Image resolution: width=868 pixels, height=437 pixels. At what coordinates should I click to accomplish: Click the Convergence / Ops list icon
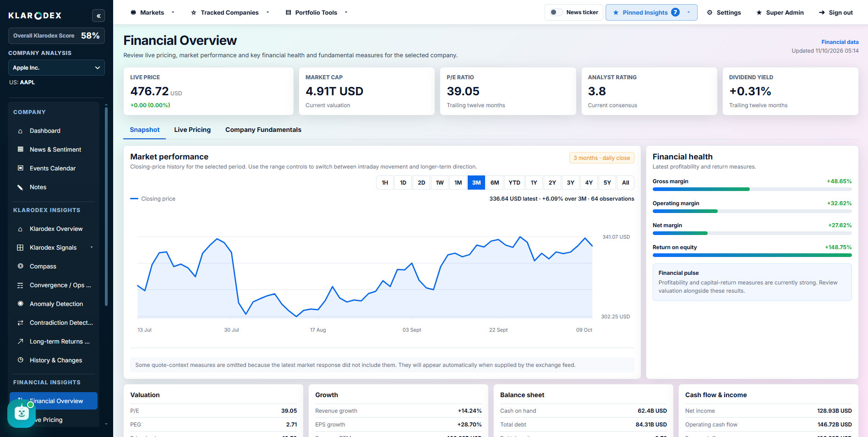tap(20, 285)
